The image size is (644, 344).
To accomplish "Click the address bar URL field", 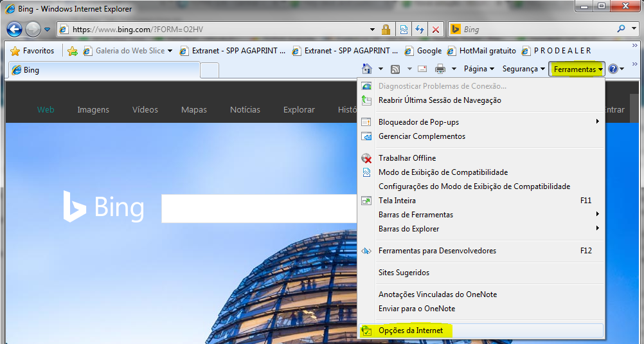I will [x=213, y=30].
